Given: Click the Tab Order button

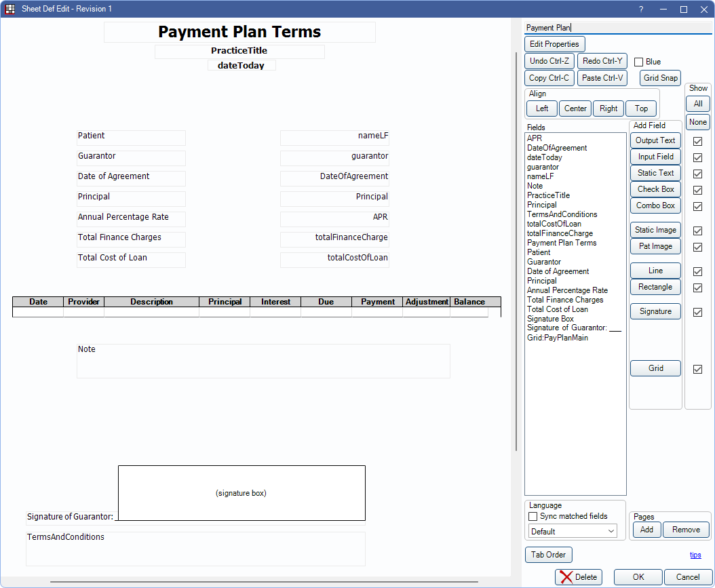Looking at the screenshot, I should coord(548,555).
